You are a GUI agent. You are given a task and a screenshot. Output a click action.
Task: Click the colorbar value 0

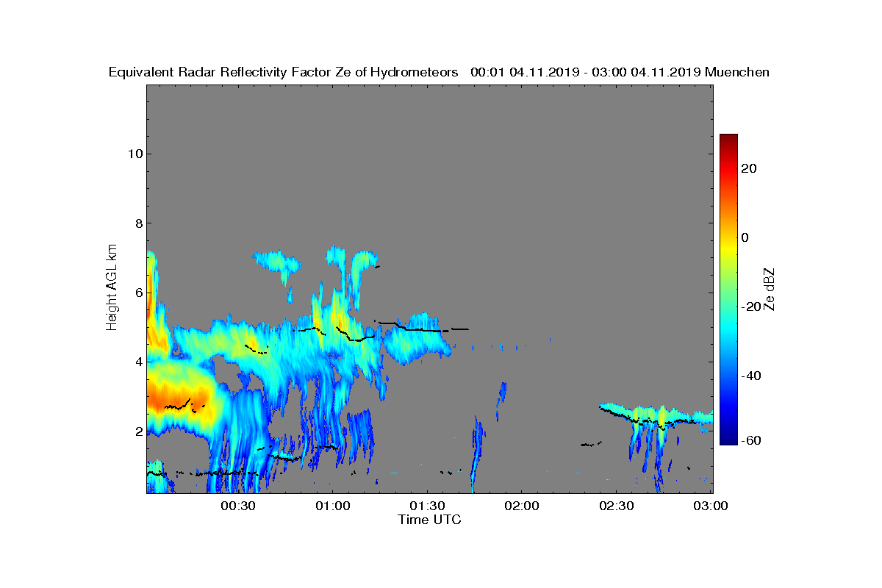[745, 237]
